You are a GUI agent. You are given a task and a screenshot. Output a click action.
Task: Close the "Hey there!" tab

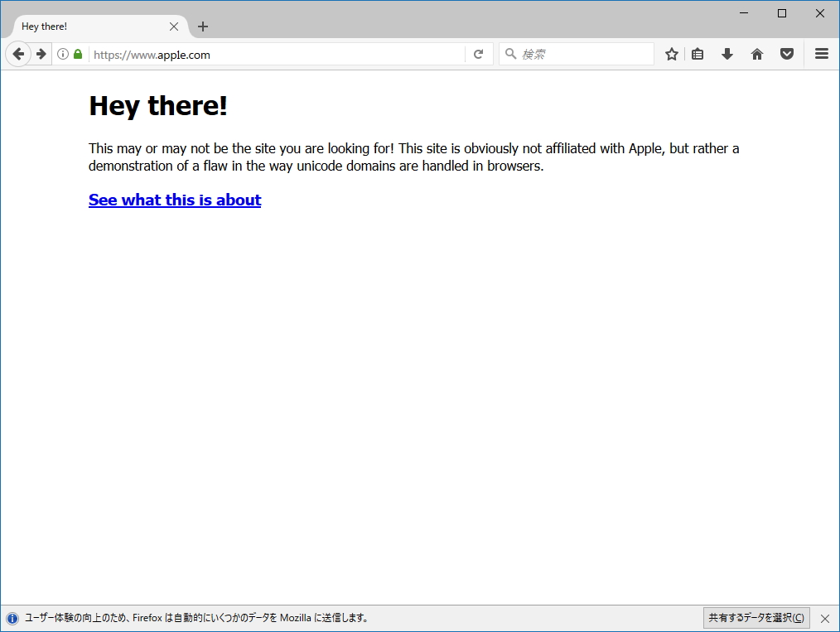click(174, 27)
